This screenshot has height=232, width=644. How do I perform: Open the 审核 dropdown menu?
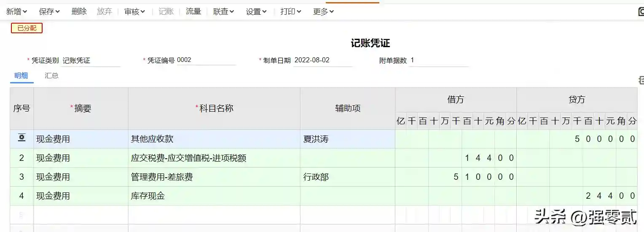coord(134,12)
